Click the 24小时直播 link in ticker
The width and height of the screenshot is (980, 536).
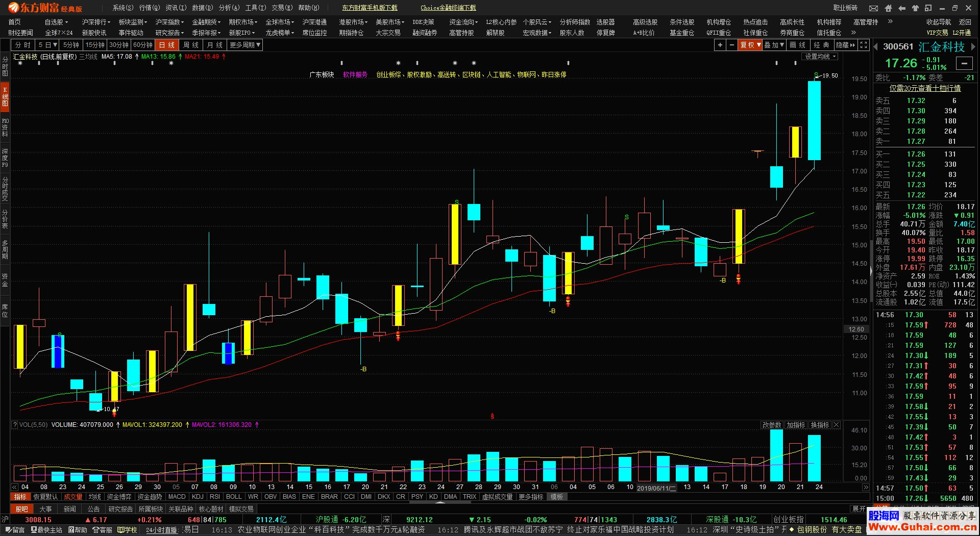tap(161, 530)
